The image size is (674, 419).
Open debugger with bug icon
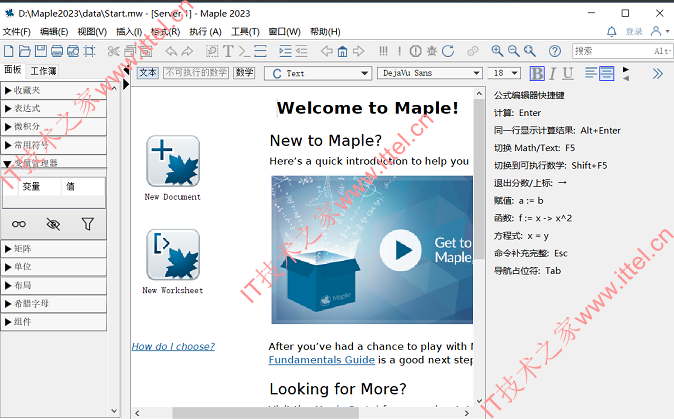click(432, 51)
